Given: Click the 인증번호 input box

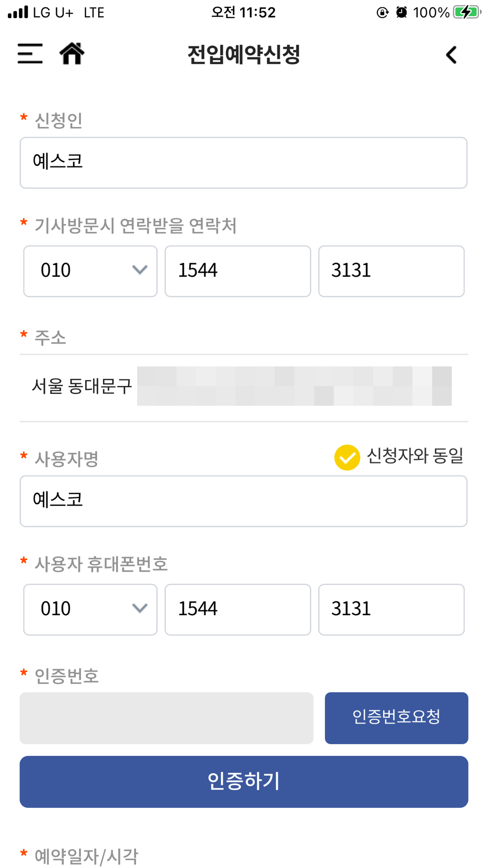Looking at the screenshot, I should point(166,718).
